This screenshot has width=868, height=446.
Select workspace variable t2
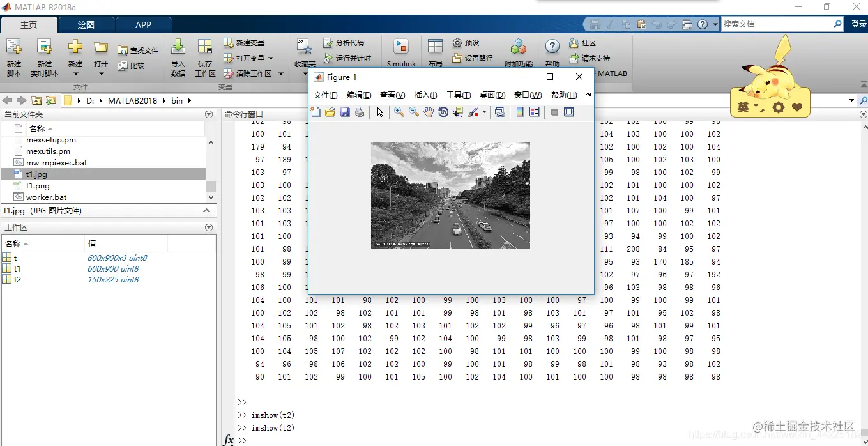coord(17,280)
